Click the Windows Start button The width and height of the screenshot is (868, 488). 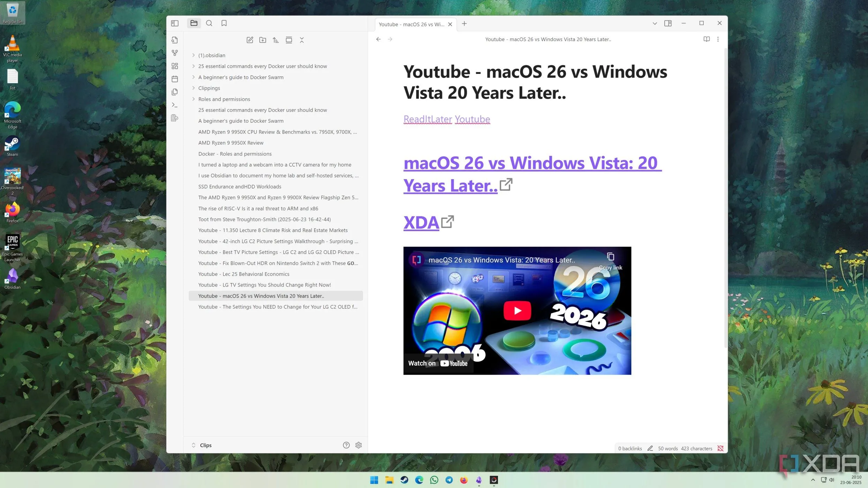tap(374, 480)
